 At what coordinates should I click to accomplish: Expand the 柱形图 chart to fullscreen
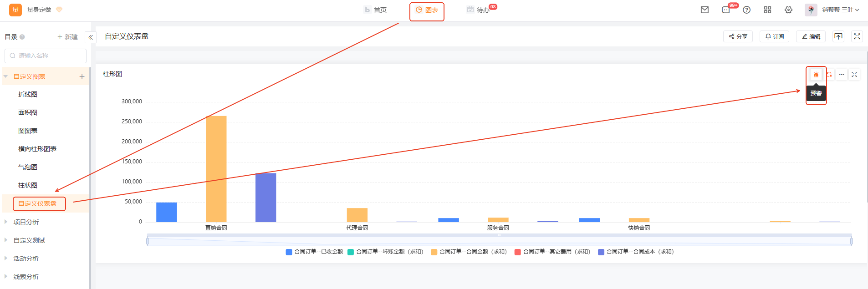click(854, 75)
